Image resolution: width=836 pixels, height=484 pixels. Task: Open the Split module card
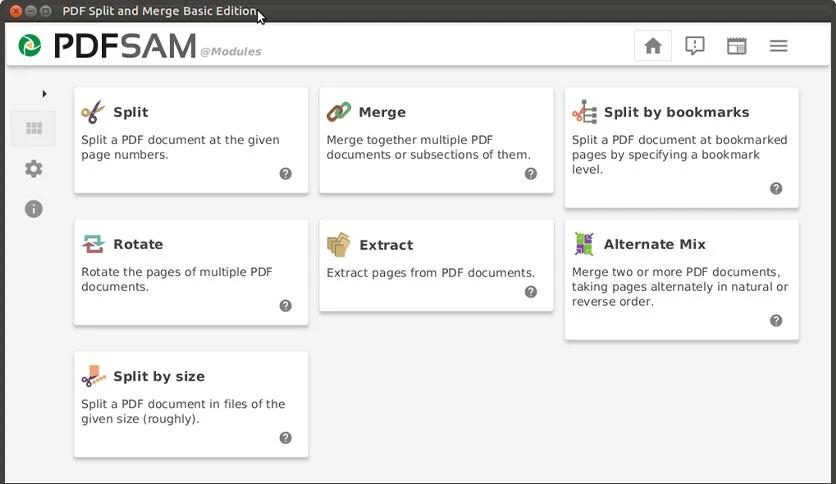(x=191, y=140)
